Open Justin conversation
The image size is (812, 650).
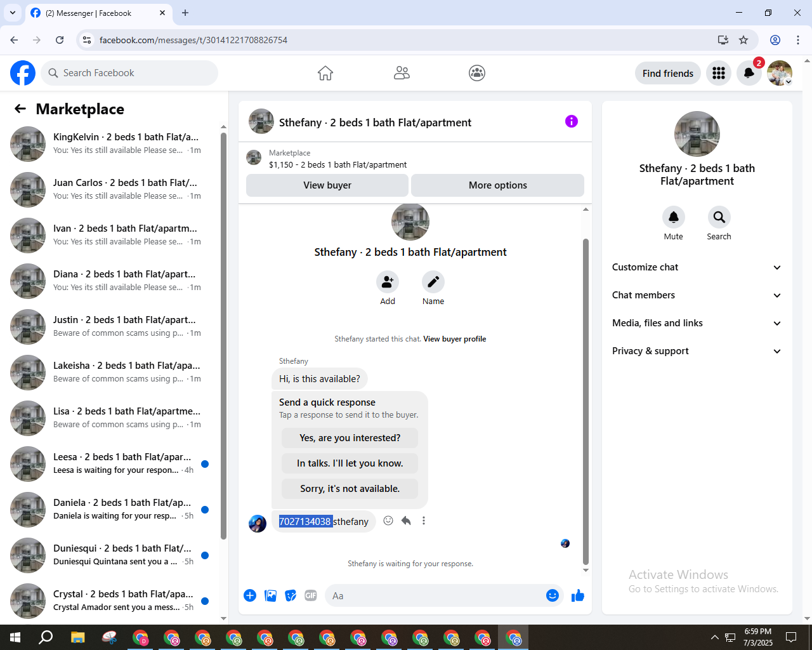pyautogui.click(x=111, y=326)
